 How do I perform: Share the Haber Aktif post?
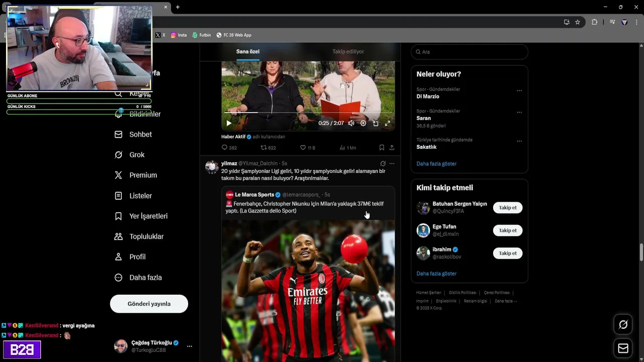click(x=392, y=148)
